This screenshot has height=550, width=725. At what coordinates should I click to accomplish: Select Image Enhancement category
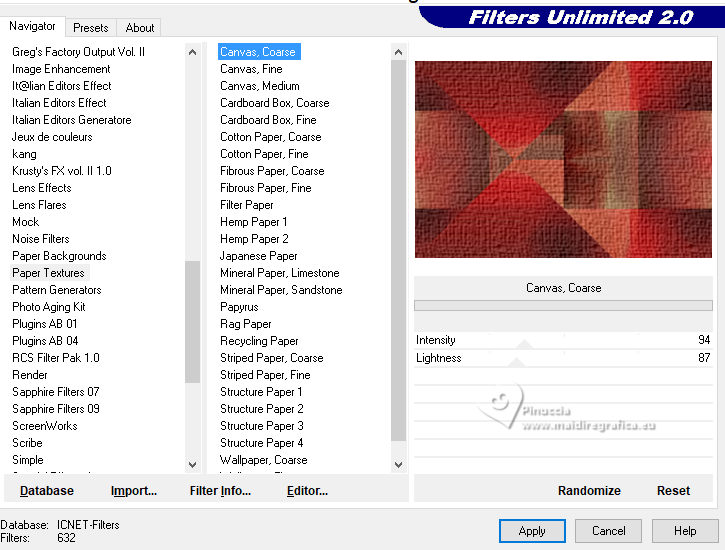[x=61, y=69]
